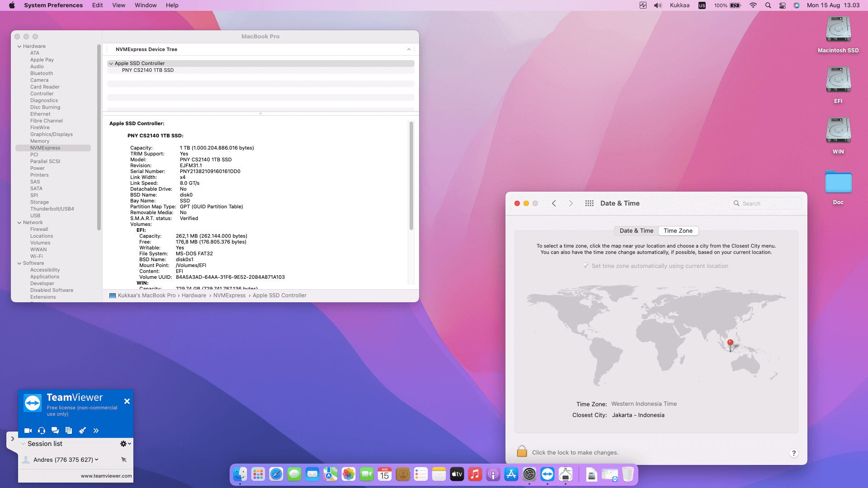Open TeamViewer file transfer icon

(69, 431)
